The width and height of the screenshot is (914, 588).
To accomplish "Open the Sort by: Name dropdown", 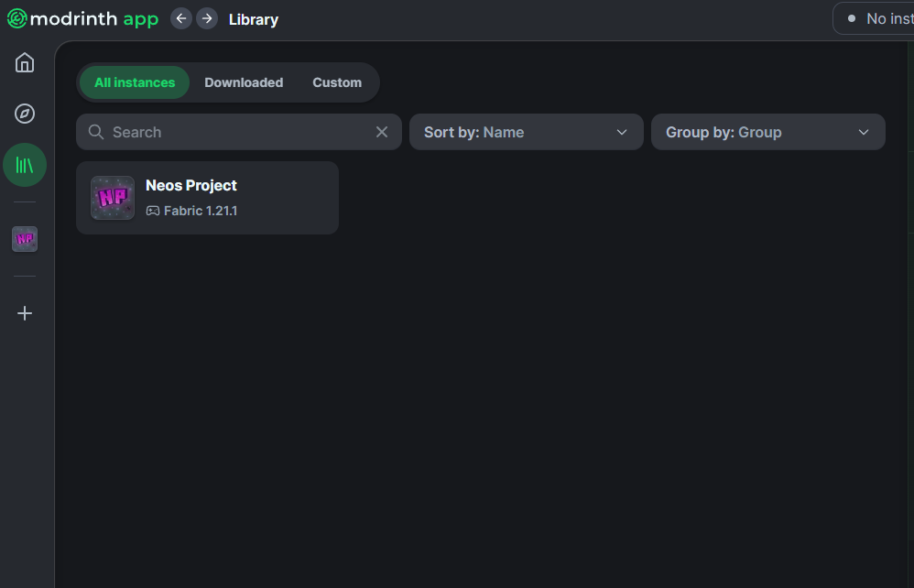I will (527, 132).
